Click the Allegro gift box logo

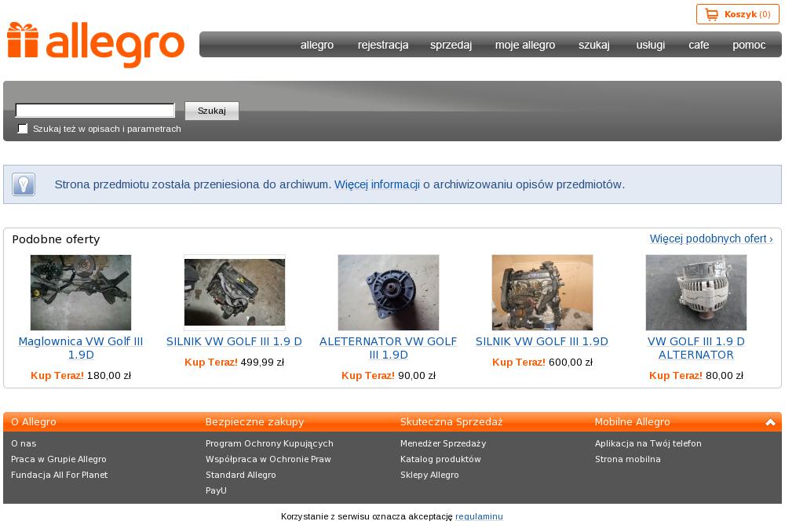click(x=95, y=45)
